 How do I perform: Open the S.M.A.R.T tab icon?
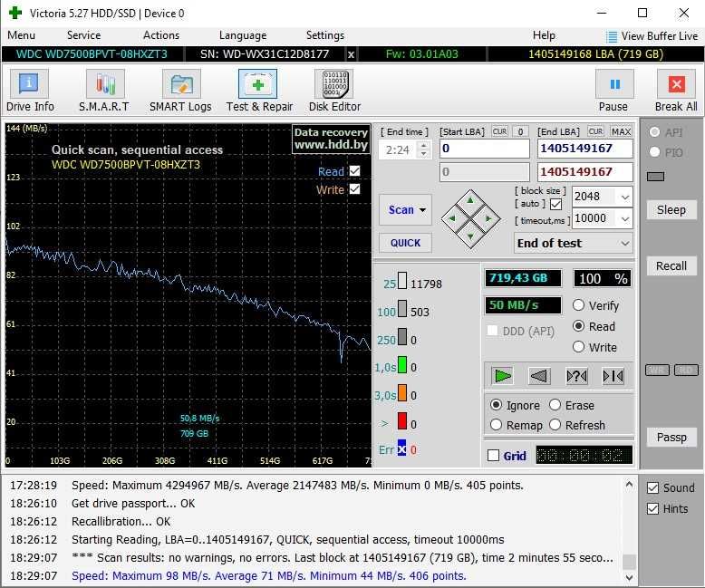105,83
